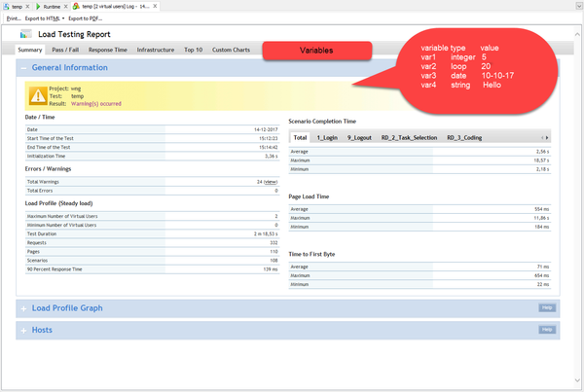This screenshot has height=392, width=584.
Task: Open the Response Time tab
Action: pos(107,49)
